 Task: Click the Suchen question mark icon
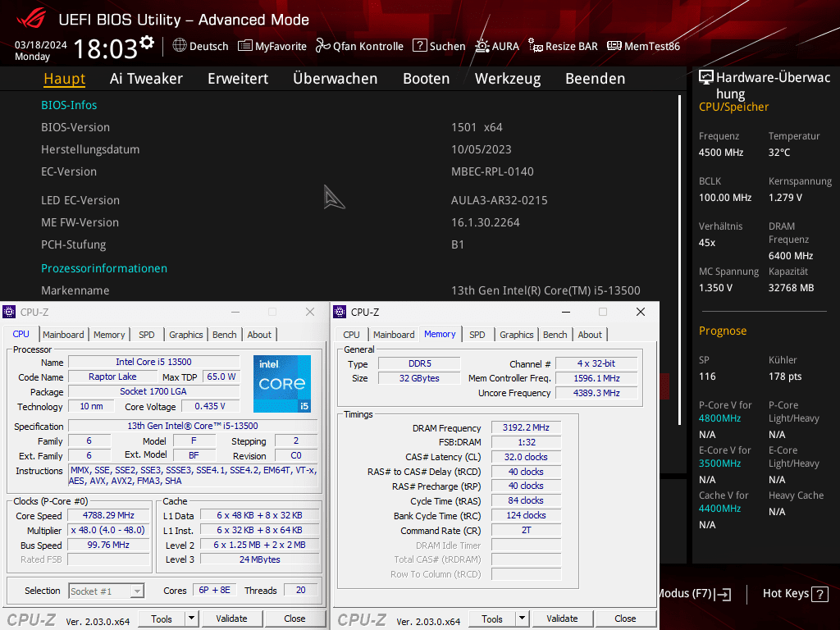pos(419,46)
